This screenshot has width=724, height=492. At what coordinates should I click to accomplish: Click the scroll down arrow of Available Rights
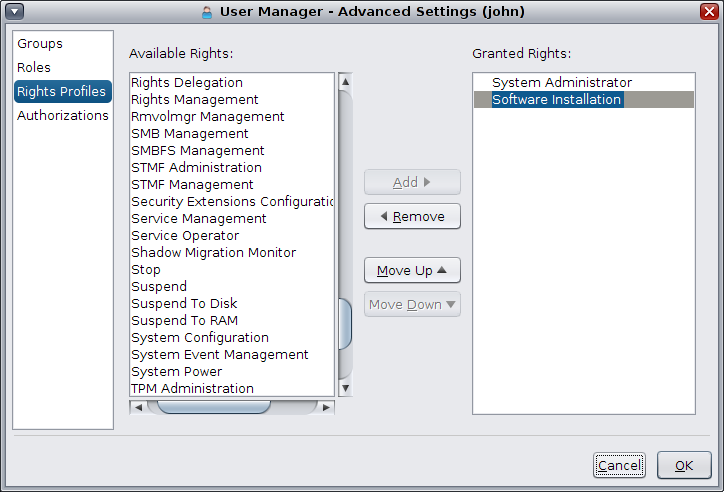point(345,388)
